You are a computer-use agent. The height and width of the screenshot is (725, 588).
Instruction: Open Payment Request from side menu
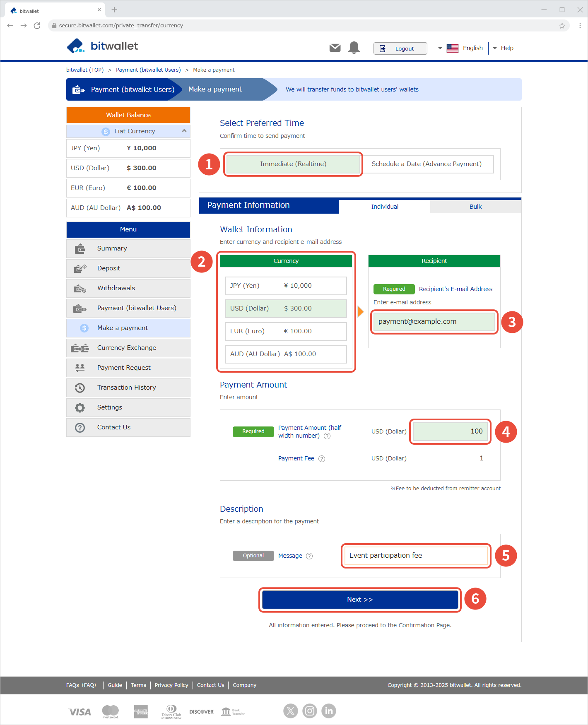click(x=128, y=368)
